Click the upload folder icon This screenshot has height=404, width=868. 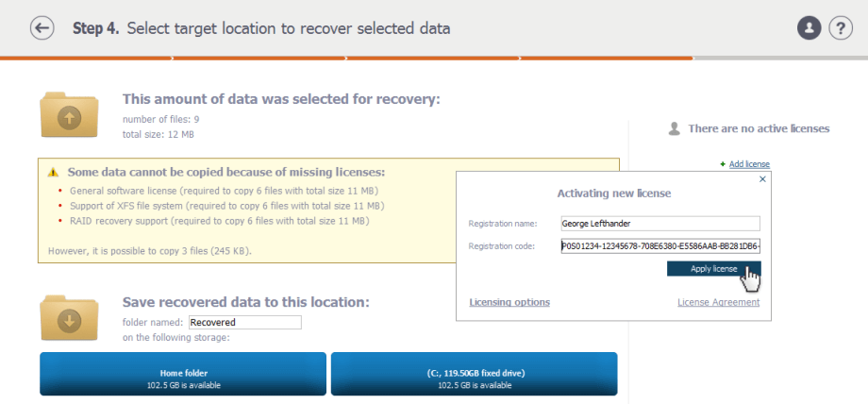pyautogui.click(x=69, y=115)
